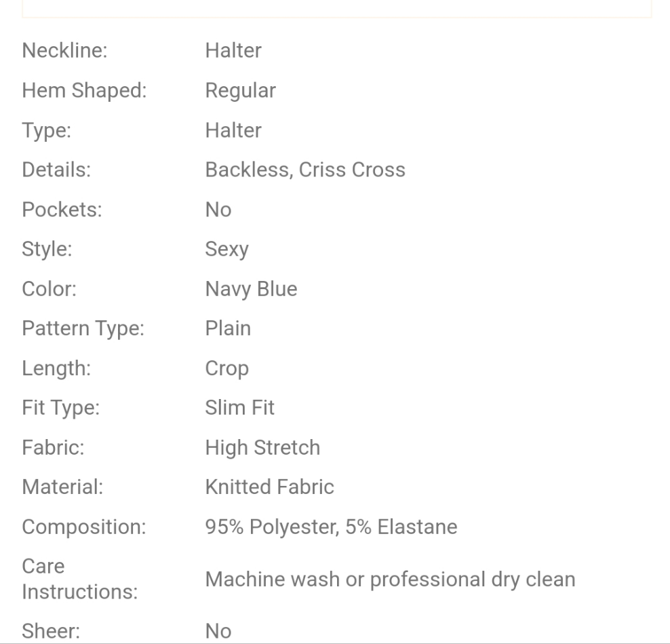This screenshot has width=670, height=644.
Task: Select the Navy Blue color value
Action: pyautogui.click(x=251, y=289)
